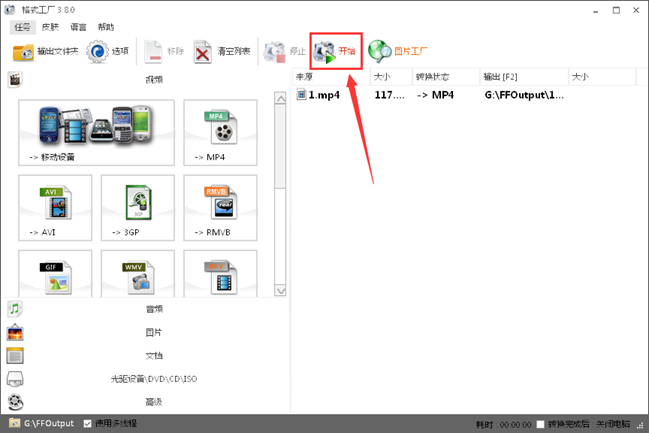This screenshot has width=649, height=433.
Task: Click the format list scrollbar thumb
Action: pyautogui.click(x=280, y=147)
